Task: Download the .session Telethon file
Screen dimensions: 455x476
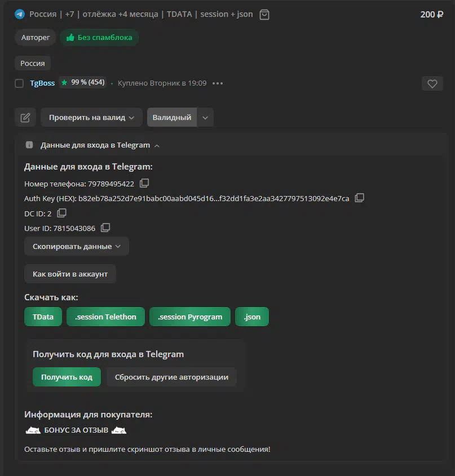Action: point(106,317)
